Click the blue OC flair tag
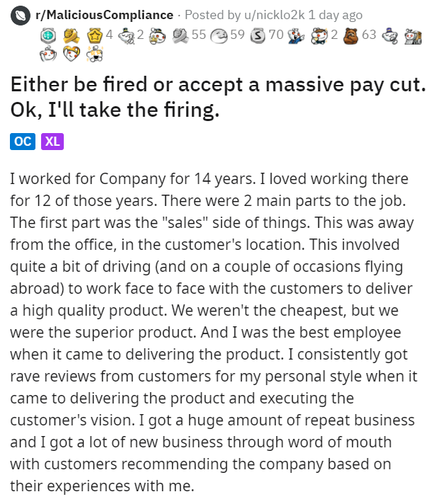The image size is (433, 504). (x=22, y=141)
